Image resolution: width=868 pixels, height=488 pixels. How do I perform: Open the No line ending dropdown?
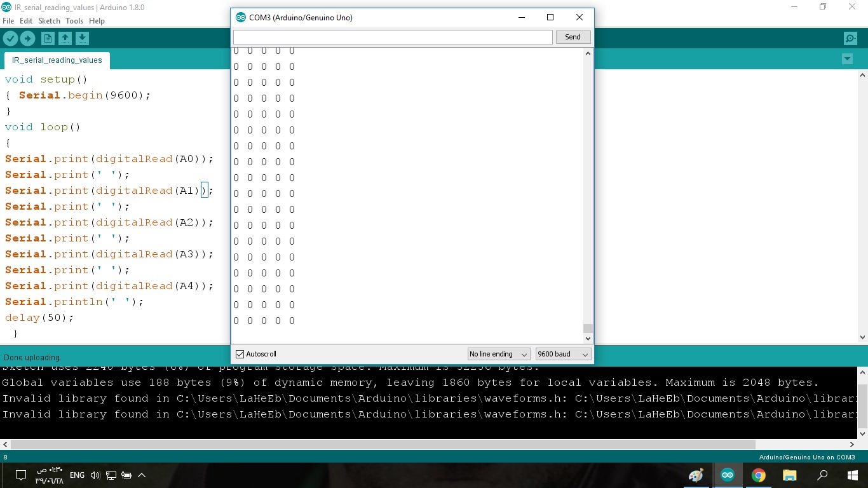coord(498,354)
